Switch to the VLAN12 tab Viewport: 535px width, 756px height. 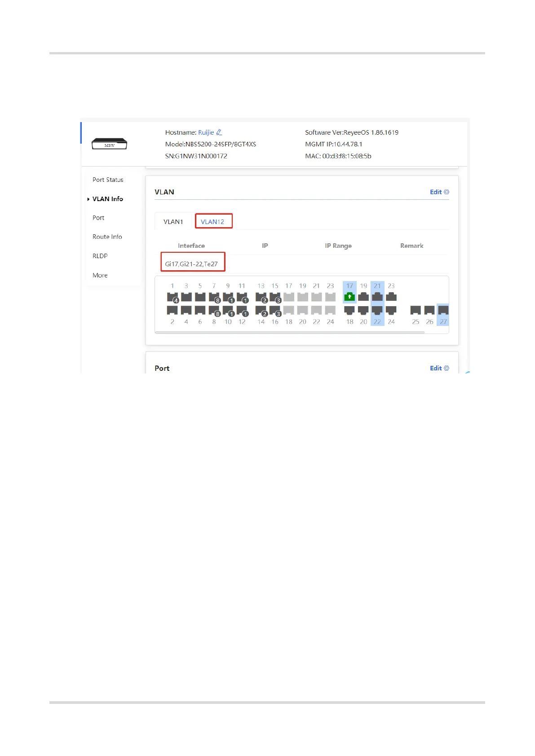213,221
